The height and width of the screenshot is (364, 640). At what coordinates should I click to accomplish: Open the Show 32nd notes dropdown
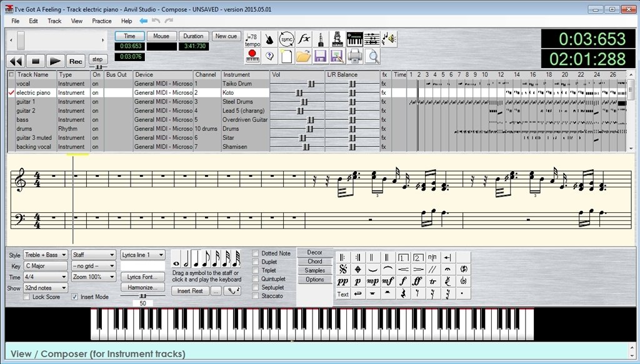point(45,288)
